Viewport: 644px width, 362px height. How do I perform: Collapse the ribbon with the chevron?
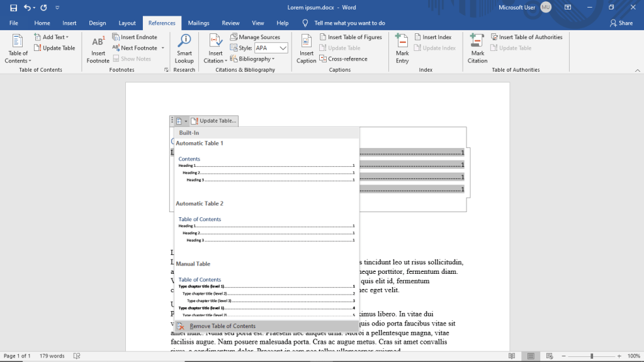click(x=638, y=71)
